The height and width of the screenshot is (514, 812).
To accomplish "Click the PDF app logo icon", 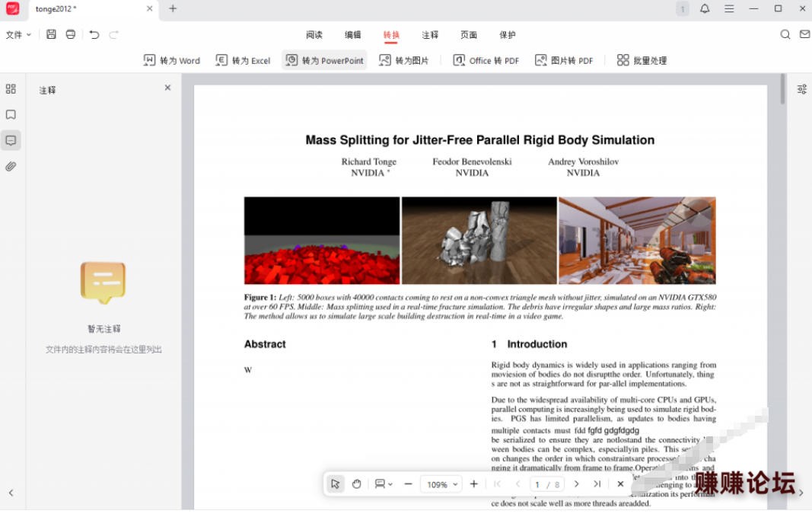I will (12, 8).
